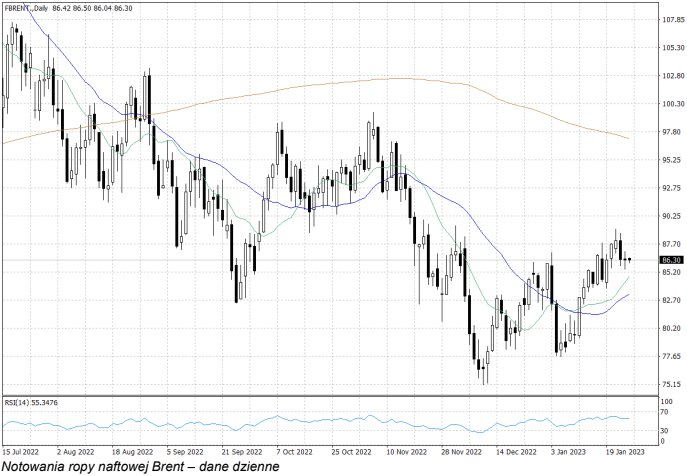Select the 21 Sep 2022 date label

coord(240,451)
